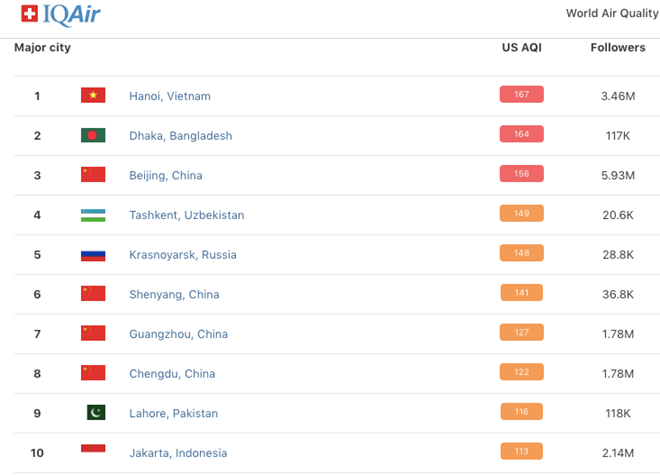Click the World Air Quality heading

pos(612,13)
